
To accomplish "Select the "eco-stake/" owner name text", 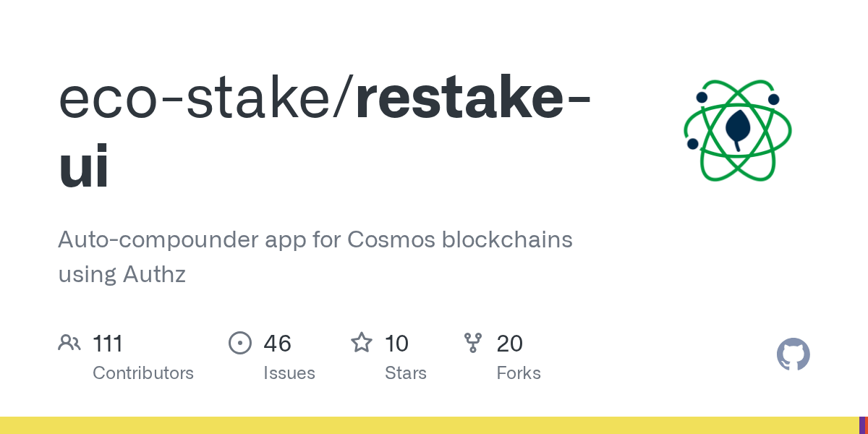I will (x=206, y=99).
